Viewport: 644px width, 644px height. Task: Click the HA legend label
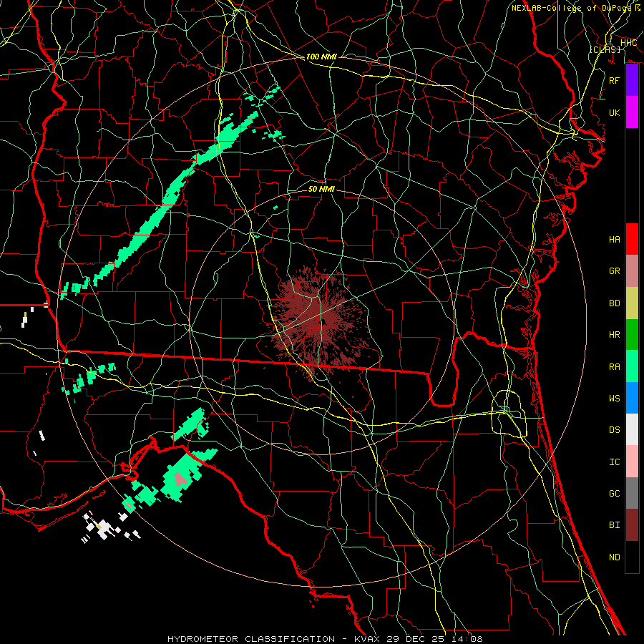pos(615,239)
